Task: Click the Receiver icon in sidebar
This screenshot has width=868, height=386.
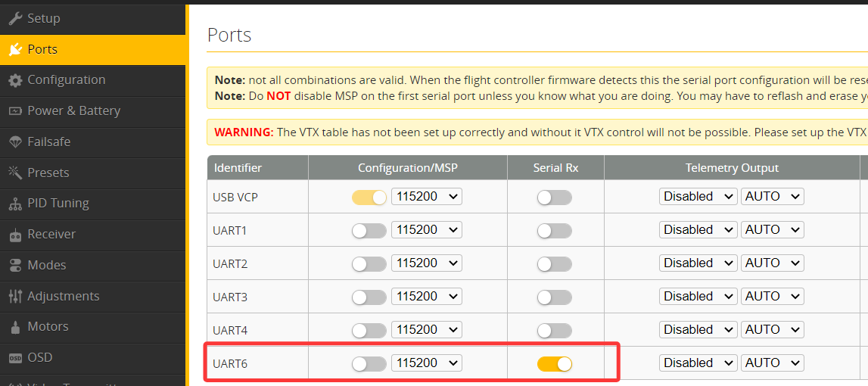Action: coord(15,235)
